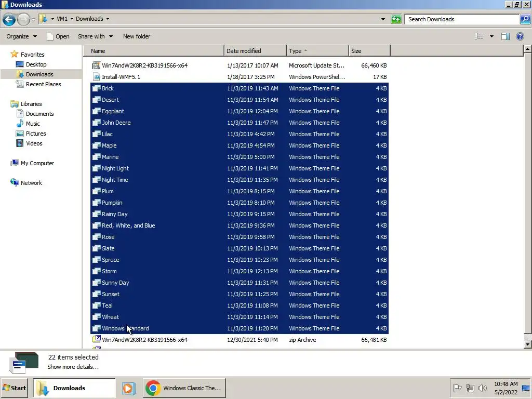The image size is (532, 399).
Task: Open the view options dropdown arrow
Action: click(x=491, y=36)
